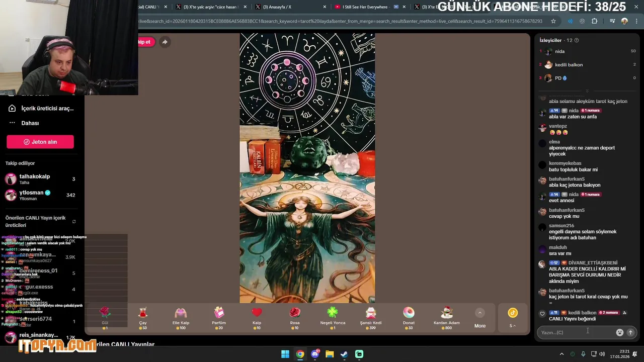
Task: Bookmark this page with the star icon
Action: 553,21
